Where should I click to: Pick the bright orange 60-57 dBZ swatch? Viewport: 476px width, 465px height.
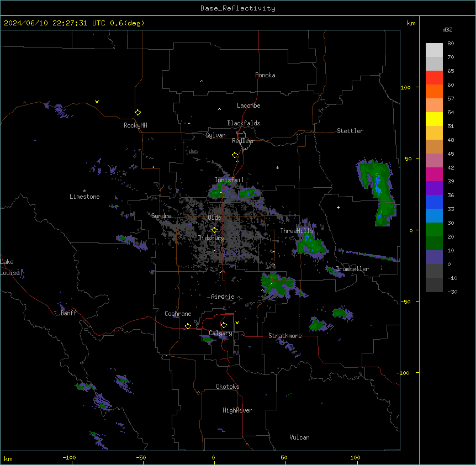point(434,91)
